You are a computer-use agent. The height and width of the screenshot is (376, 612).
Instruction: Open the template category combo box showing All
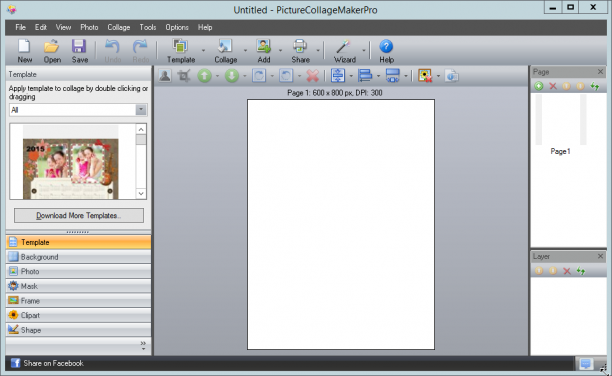coord(78,110)
